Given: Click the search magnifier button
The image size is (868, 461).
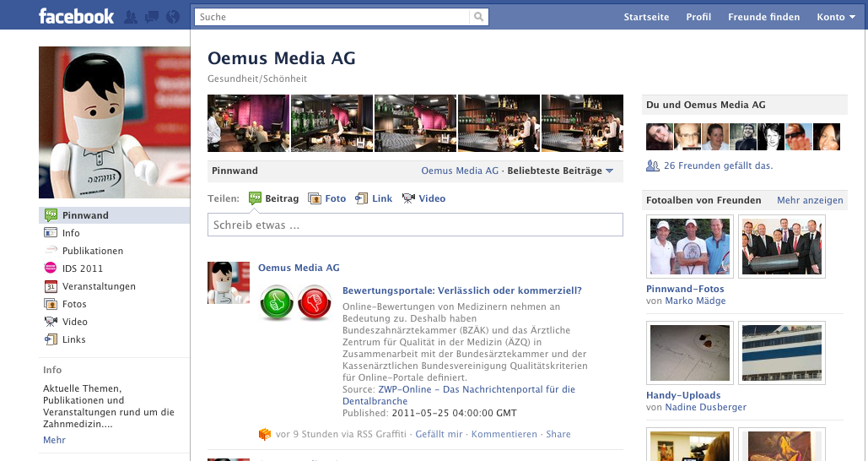Looking at the screenshot, I should pyautogui.click(x=479, y=17).
